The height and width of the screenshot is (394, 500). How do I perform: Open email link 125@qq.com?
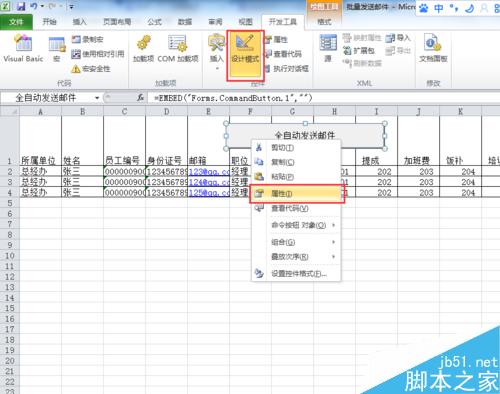click(x=209, y=192)
